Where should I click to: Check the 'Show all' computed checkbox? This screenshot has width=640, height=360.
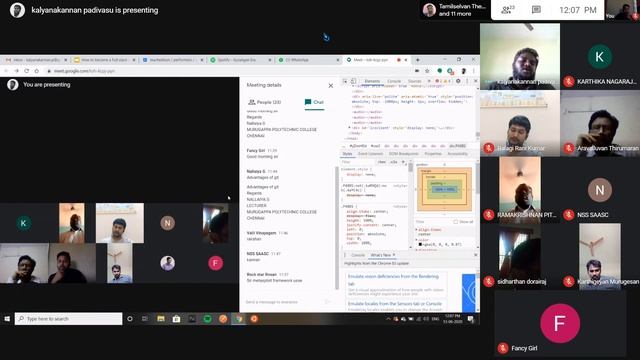pos(456,222)
